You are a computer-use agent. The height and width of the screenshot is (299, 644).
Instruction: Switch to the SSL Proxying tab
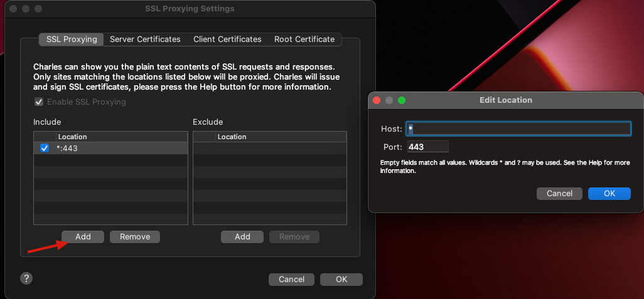tap(72, 39)
